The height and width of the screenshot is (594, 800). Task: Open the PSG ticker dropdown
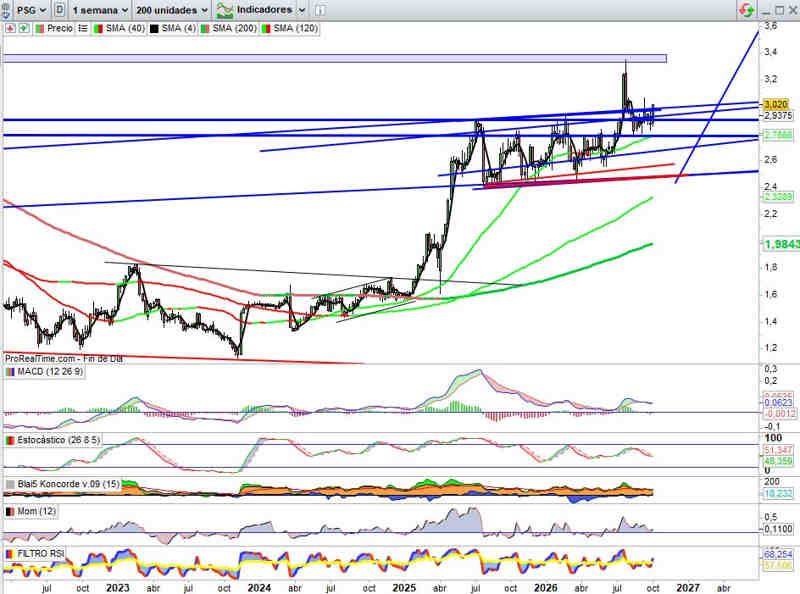pos(31,10)
